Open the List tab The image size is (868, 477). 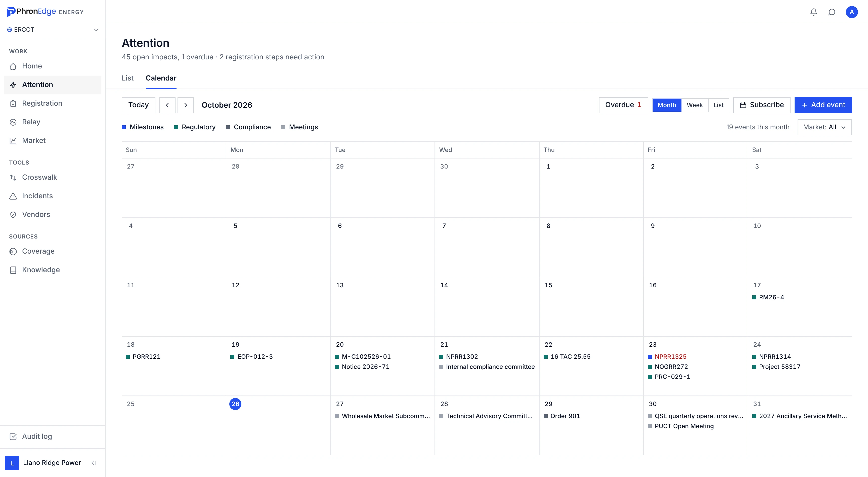pyautogui.click(x=127, y=78)
